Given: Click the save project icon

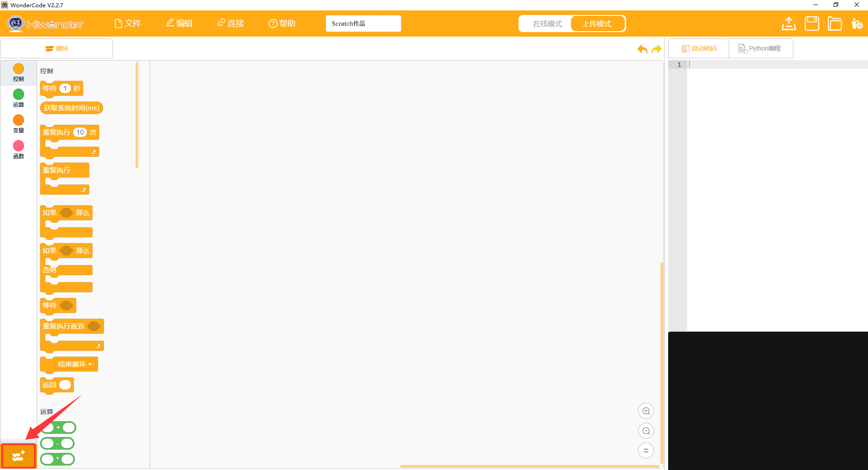Looking at the screenshot, I should click(812, 23).
